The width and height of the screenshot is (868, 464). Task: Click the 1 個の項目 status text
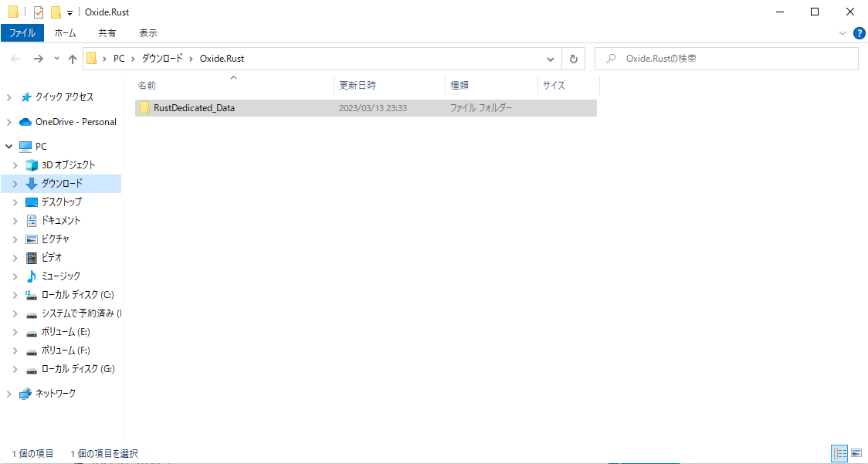click(x=32, y=453)
